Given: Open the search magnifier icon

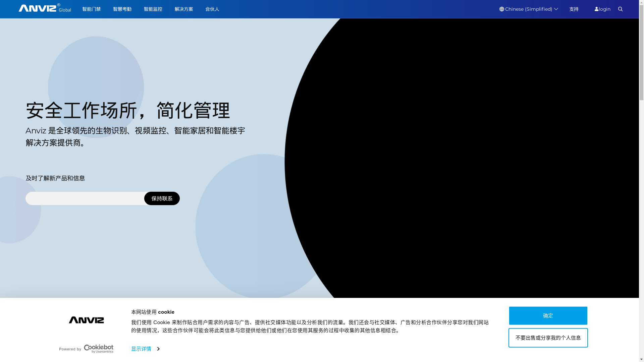Looking at the screenshot, I should (x=620, y=9).
